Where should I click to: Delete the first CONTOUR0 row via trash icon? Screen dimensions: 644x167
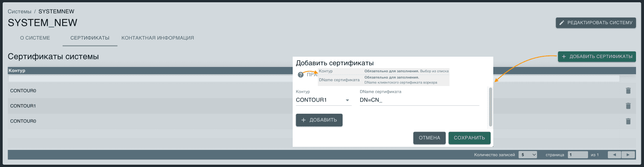pos(628,91)
